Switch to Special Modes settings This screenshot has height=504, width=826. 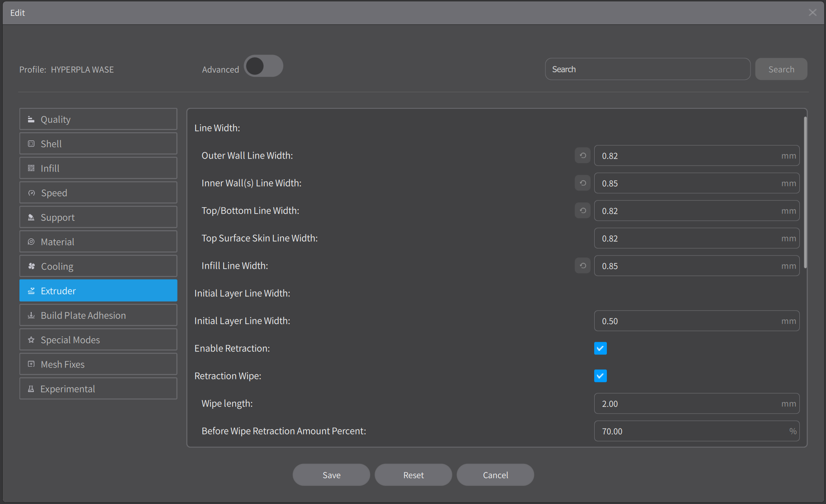click(x=98, y=339)
